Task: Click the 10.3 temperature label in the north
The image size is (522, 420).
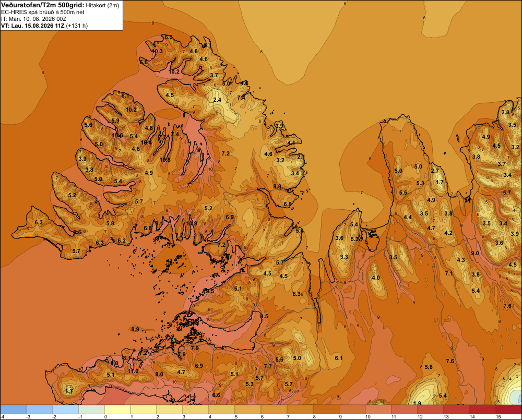Action: (x=158, y=51)
